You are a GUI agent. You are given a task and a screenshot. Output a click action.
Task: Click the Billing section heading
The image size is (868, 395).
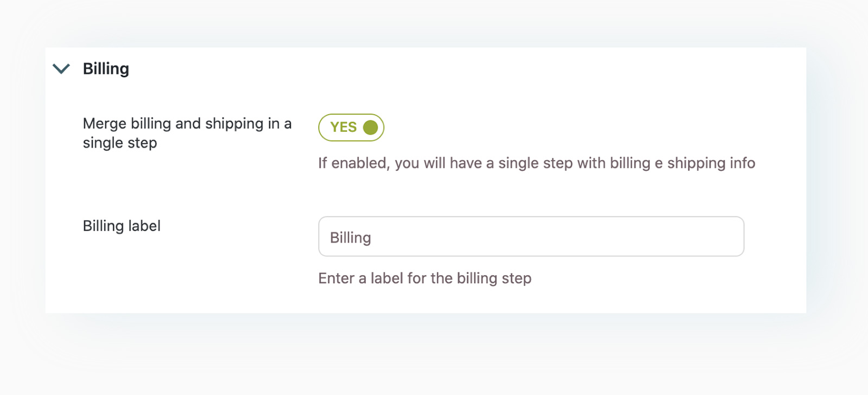click(105, 68)
